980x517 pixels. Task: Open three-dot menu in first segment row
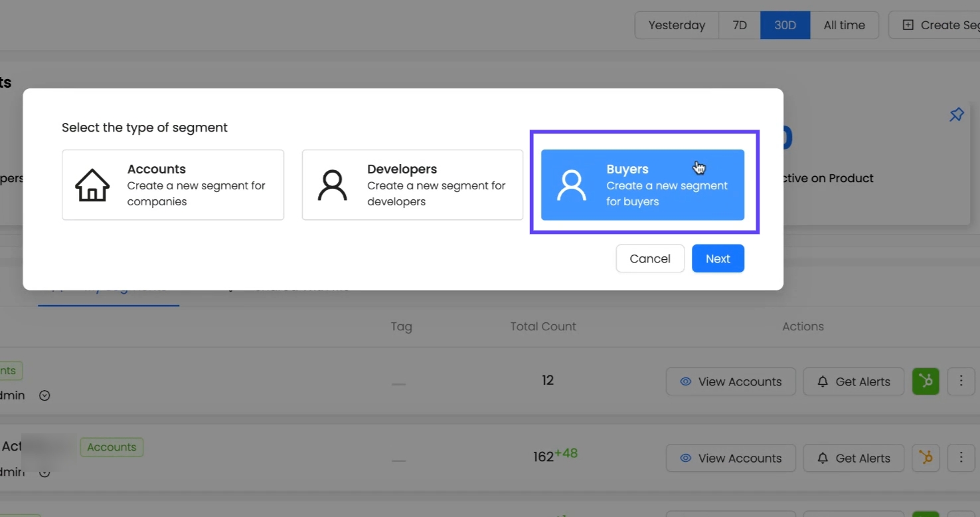click(961, 381)
